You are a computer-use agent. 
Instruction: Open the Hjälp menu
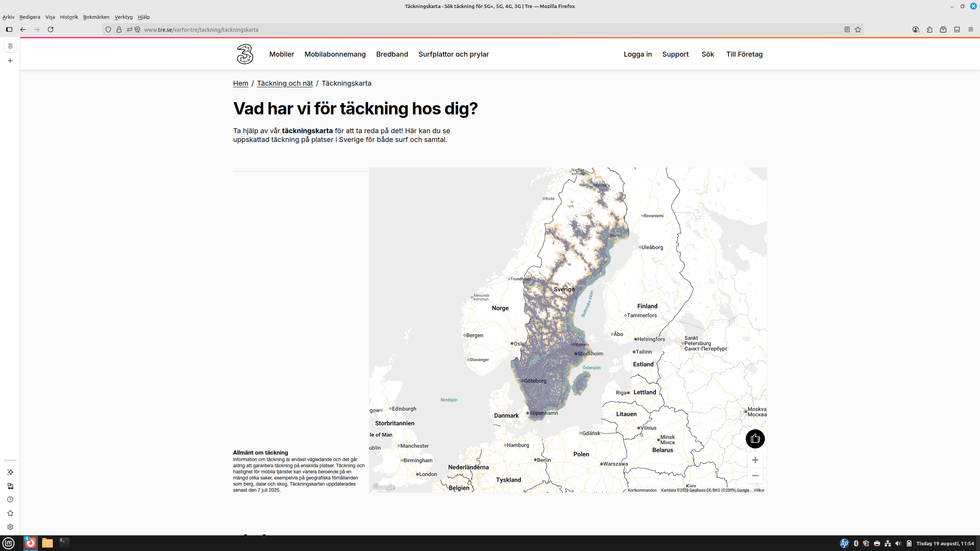[x=144, y=17]
